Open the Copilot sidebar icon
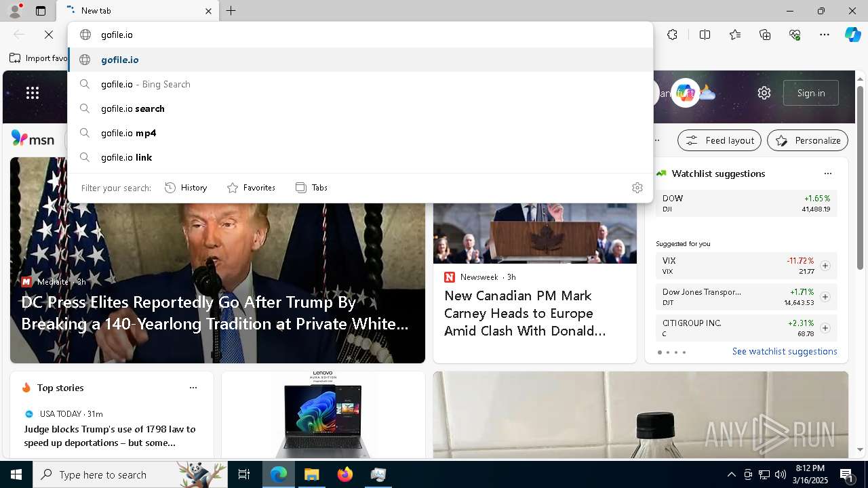Viewport: 868px width, 488px height. coord(852,35)
